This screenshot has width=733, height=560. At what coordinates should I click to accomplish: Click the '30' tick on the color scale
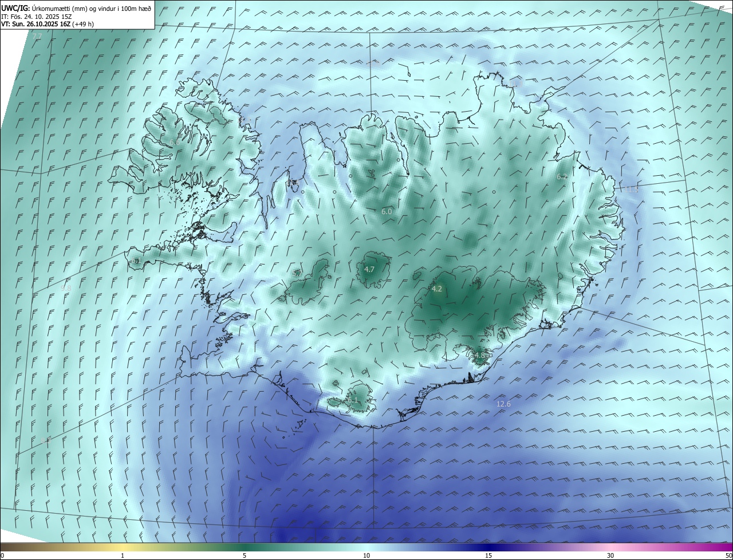(x=610, y=555)
